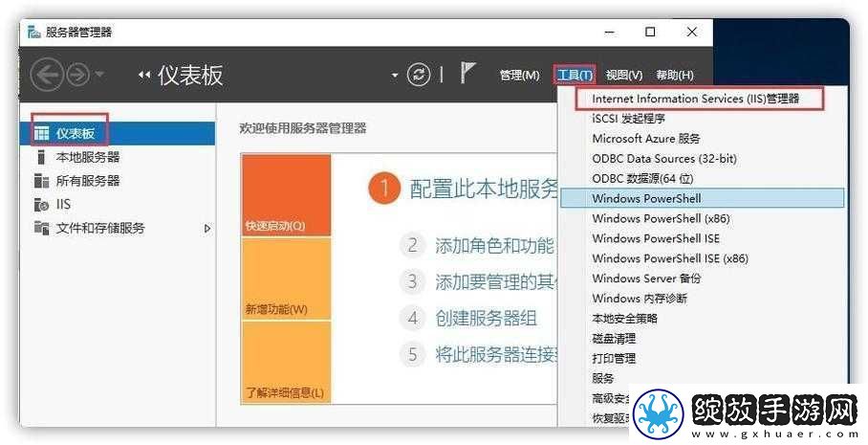This screenshot has width=868, height=445.
Task: Open 本地安全策略 from tools menu
Action: point(625,318)
